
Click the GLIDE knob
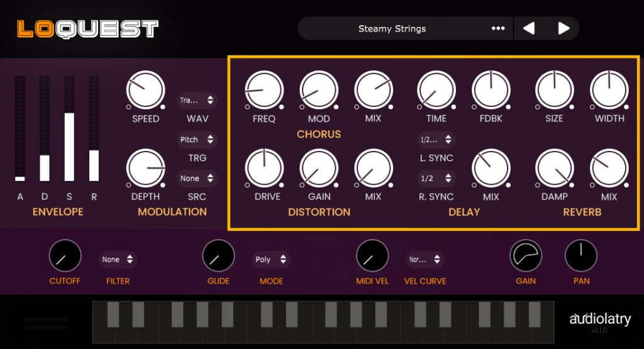pyautogui.click(x=218, y=255)
